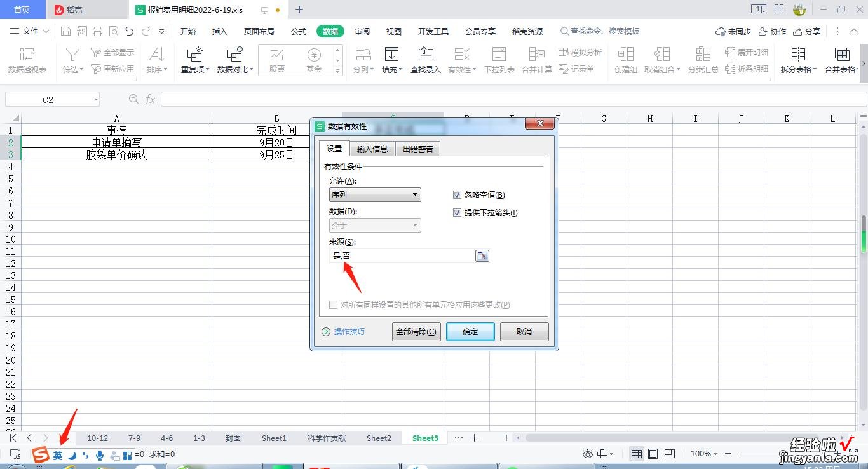Click the 来源 input field containing 是,否
This screenshot has width=868, height=469.
tap(401, 255)
